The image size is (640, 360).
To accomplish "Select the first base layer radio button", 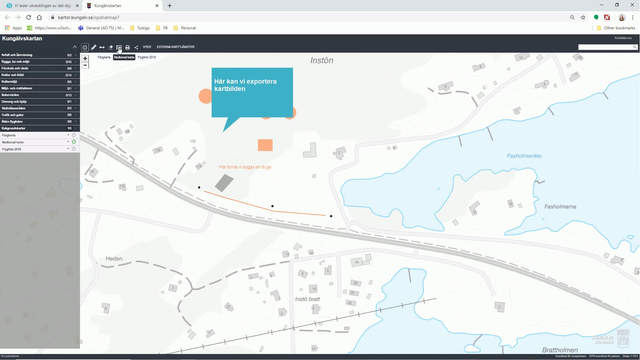I will coord(74,135).
